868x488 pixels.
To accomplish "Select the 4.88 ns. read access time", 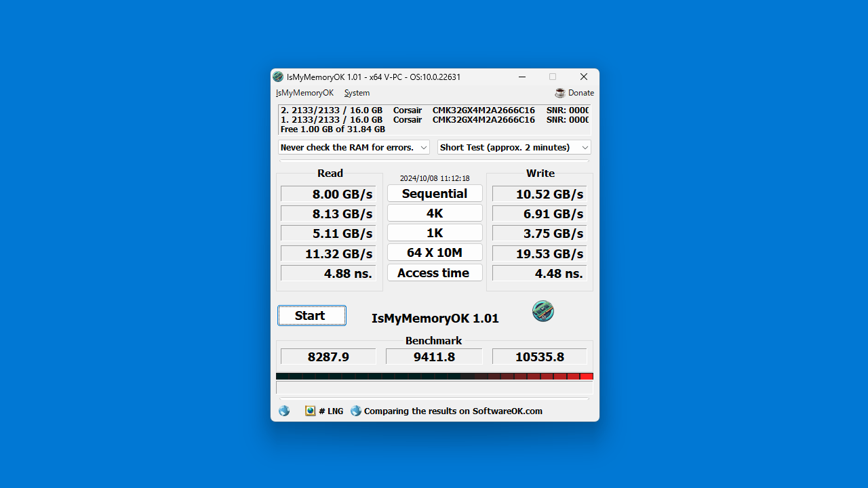I will pos(328,273).
